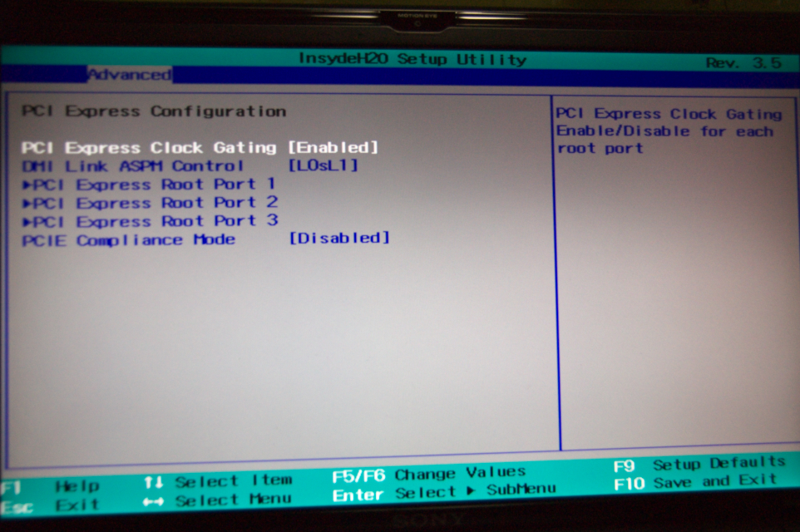The height and width of the screenshot is (532, 800).
Task: Click the up/down arrows Select Item hint
Action: 218,481
